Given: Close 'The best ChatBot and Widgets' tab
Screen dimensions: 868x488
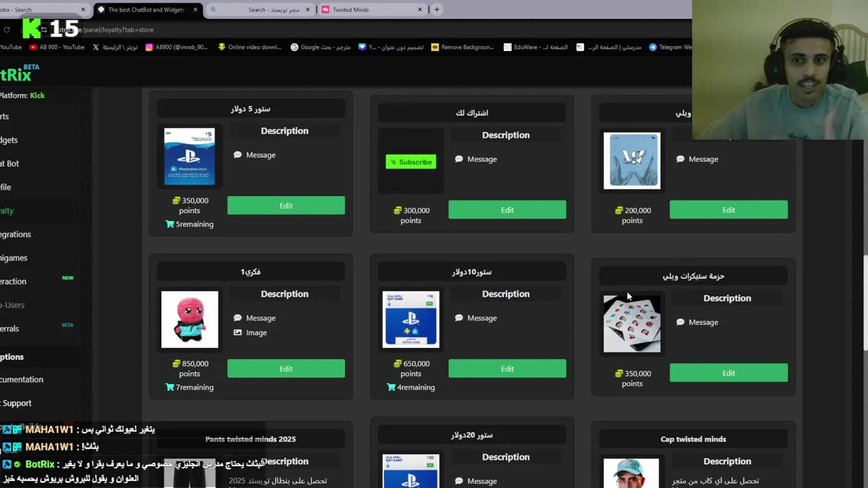Looking at the screenshot, I should click(x=195, y=9).
